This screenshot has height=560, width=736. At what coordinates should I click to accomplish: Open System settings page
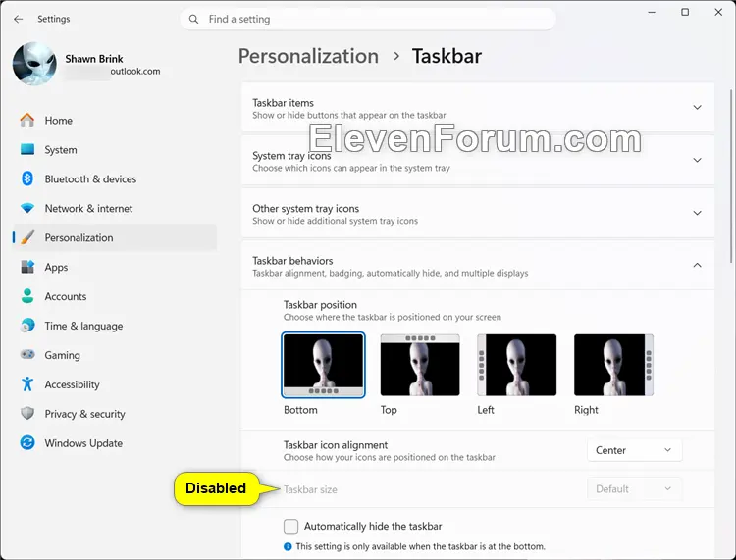pyautogui.click(x=115, y=150)
